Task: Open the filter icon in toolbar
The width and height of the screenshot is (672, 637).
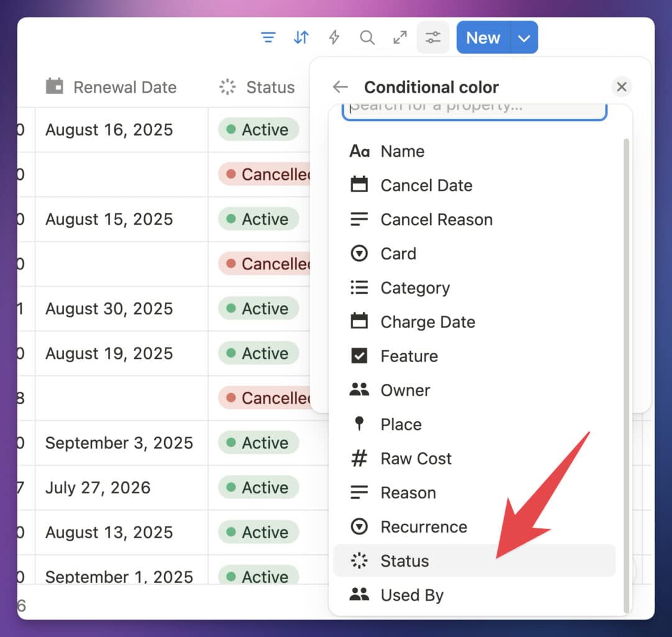Action: 269,38
